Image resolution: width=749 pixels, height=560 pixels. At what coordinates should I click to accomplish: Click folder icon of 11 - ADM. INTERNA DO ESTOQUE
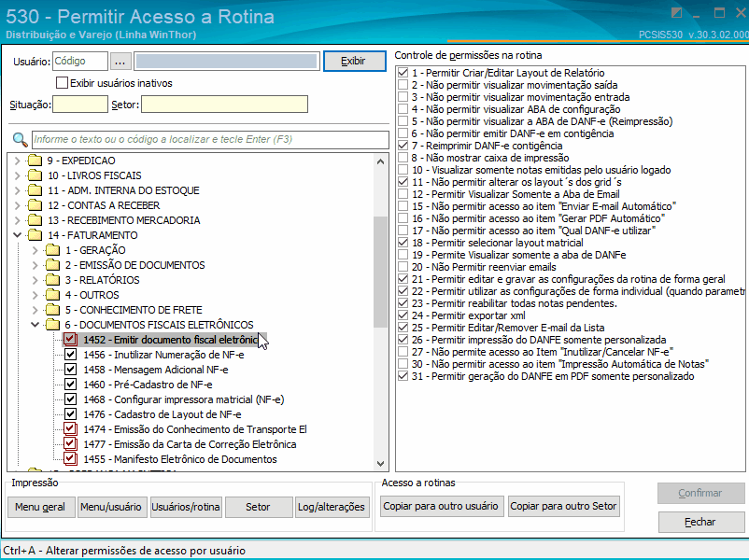tap(35, 190)
